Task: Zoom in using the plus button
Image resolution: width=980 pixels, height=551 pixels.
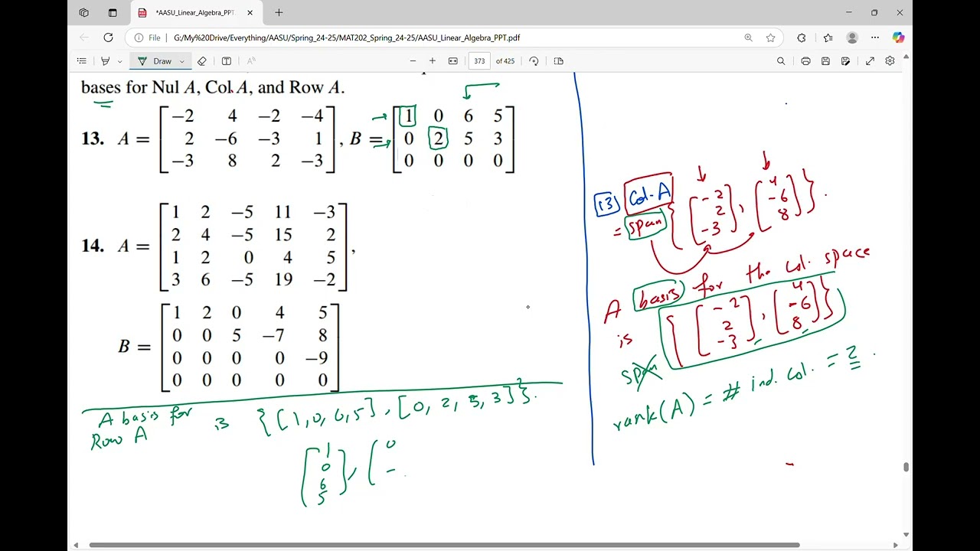Action: tap(433, 61)
